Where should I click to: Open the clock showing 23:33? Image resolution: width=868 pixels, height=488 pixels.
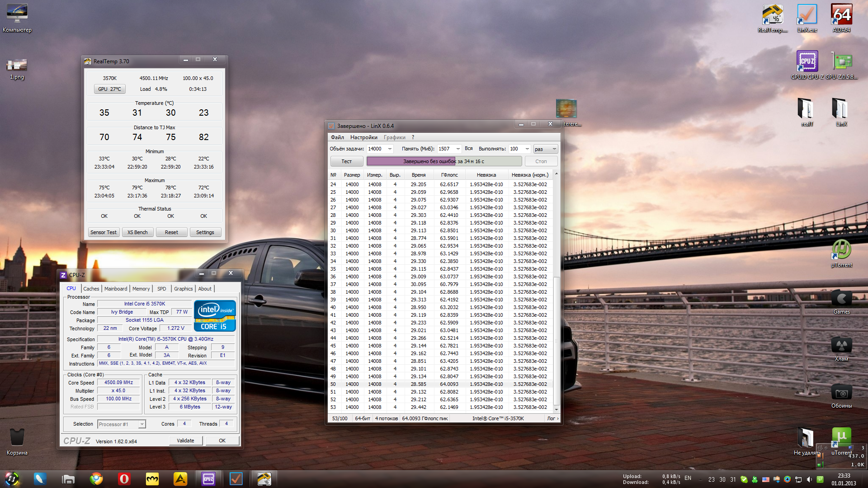pyautogui.click(x=844, y=479)
